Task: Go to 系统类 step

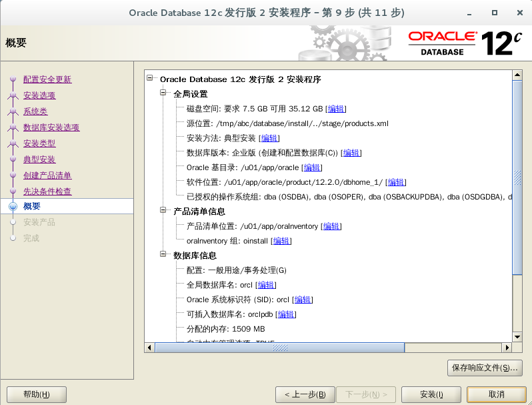Action: click(x=35, y=111)
